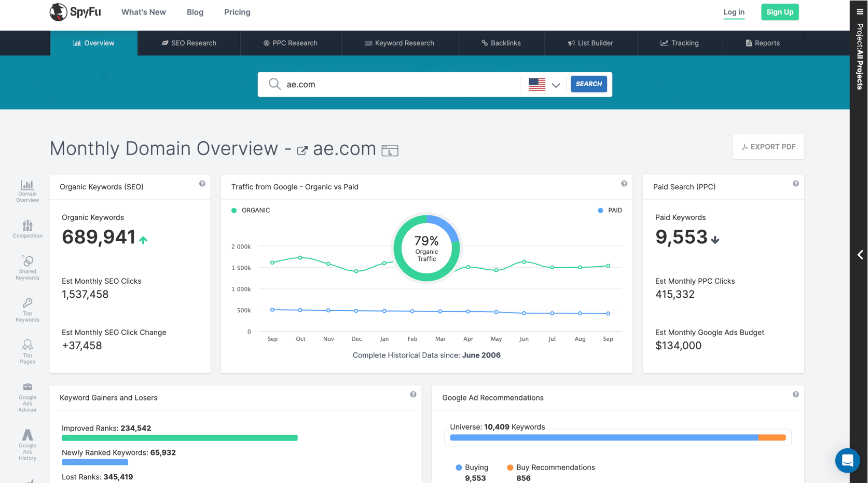Open Competition in the left sidebar
Screen dimensions: 868x483
tap(27, 229)
